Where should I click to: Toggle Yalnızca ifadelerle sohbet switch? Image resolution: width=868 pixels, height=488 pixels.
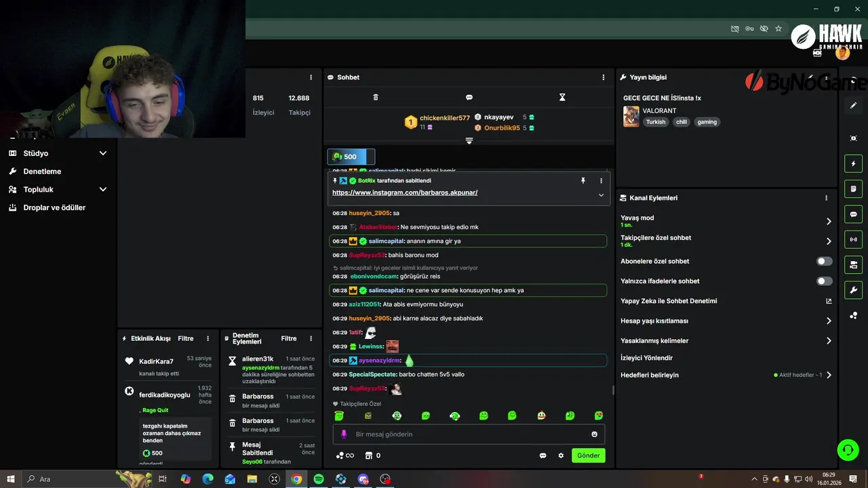click(x=824, y=281)
